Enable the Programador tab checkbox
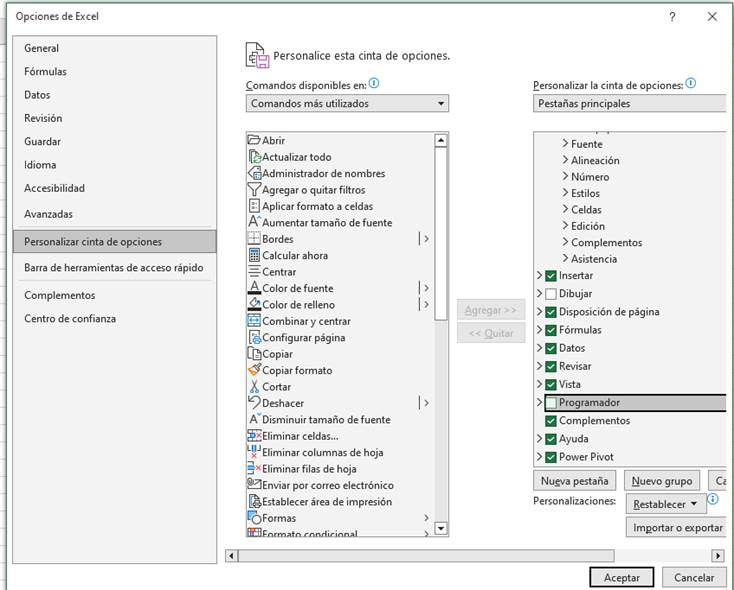Viewport: 734px width, 590px height. pyautogui.click(x=551, y=403)
